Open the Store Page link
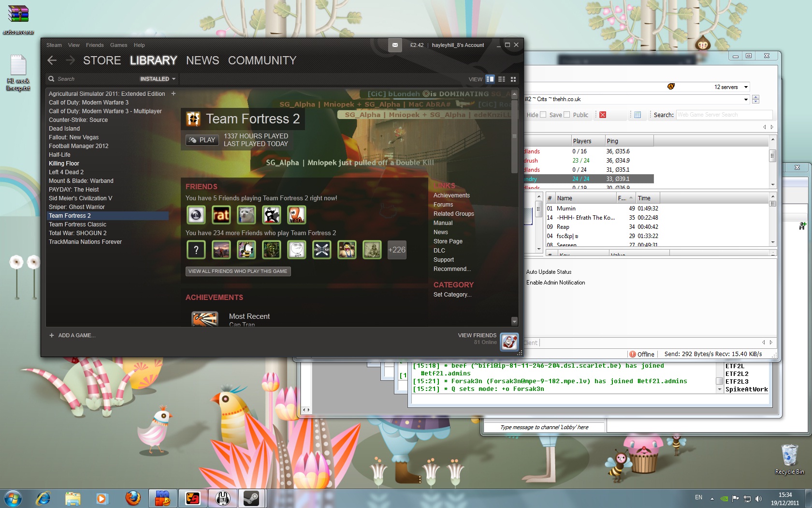Viewport: 812px width, 508px height. pyautogui.click(x=448, y=241)
